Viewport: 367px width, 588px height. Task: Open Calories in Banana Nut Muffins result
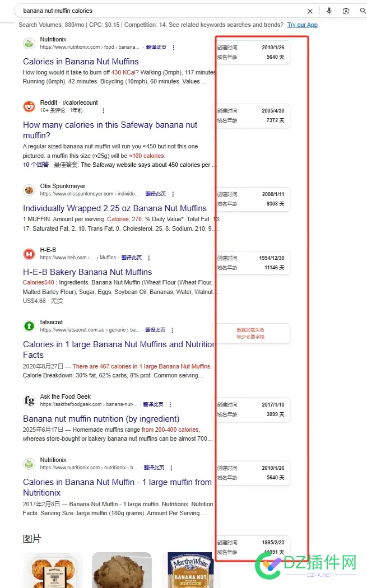(x=81, y=62)
